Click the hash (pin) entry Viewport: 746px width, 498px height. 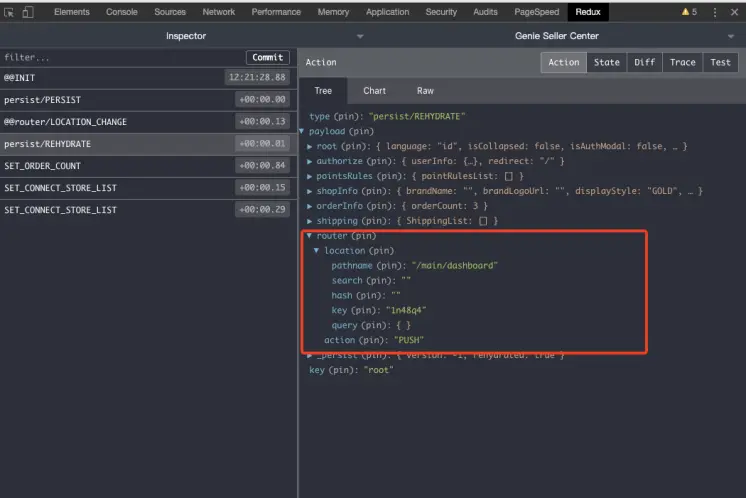[x=366, y=296]
